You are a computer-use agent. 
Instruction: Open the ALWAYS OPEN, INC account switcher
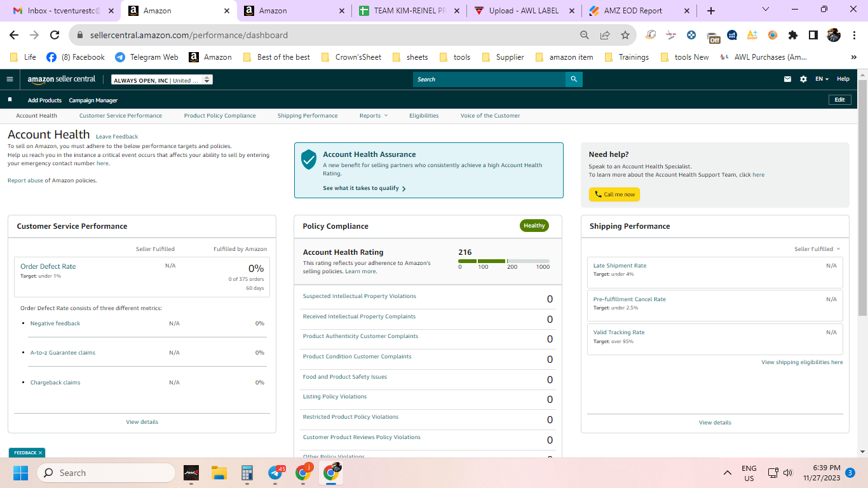(162, 80)
